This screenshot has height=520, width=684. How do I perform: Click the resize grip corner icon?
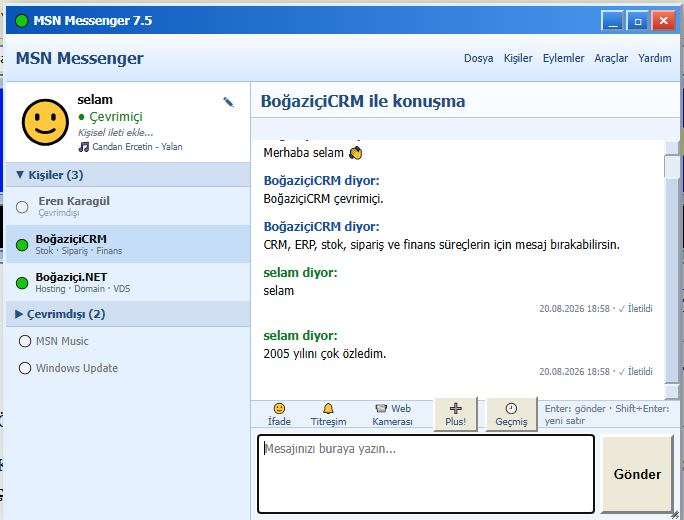click(674, 515)
